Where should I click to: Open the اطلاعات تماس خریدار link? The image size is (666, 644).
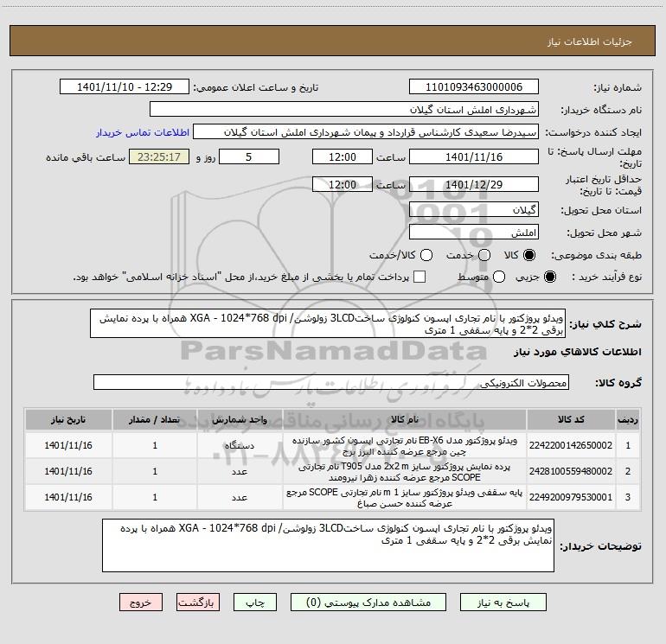(x=143, y=132)
